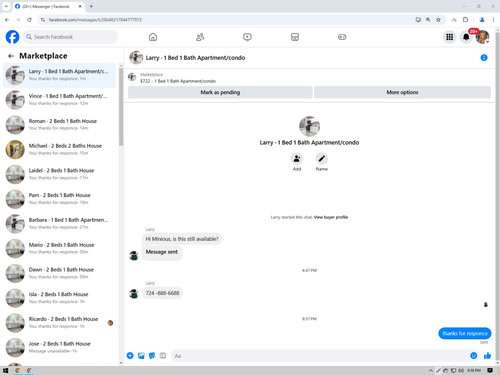
Task: Click the chat header Larry - 1 Bed 1 Bath
Action: click(195, 58)
